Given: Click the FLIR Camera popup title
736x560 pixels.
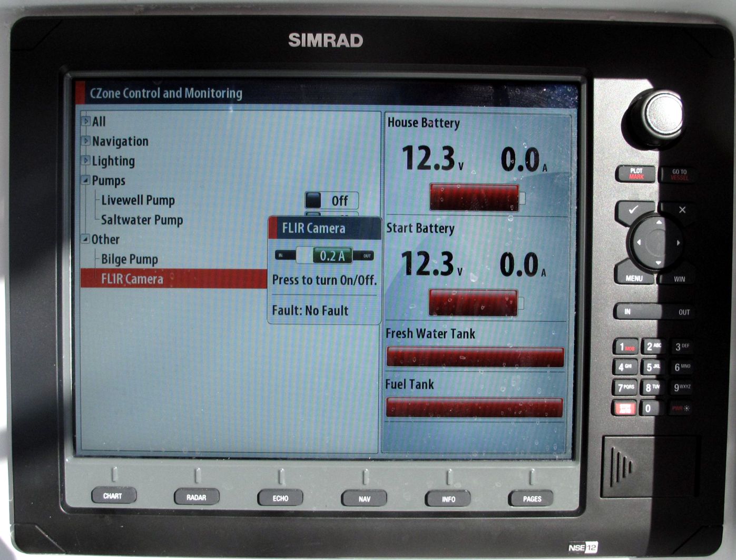Looking at the screenshot, I should (313, 228).
